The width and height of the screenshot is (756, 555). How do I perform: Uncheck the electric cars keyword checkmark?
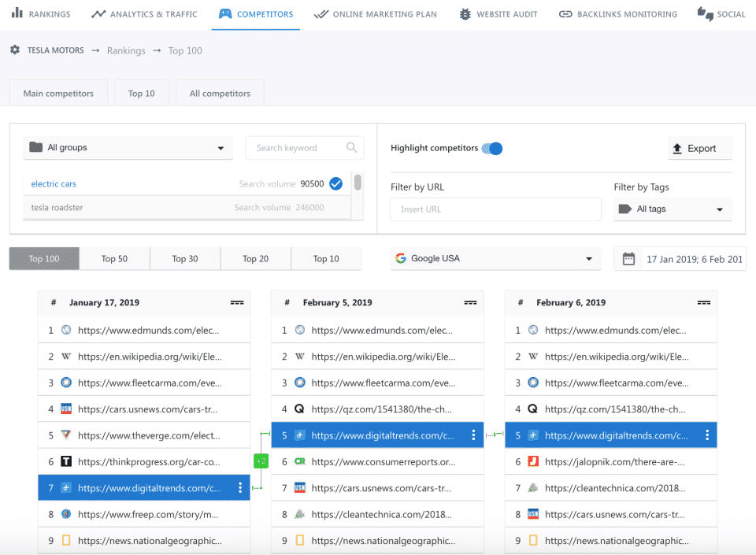pos(335,183)
